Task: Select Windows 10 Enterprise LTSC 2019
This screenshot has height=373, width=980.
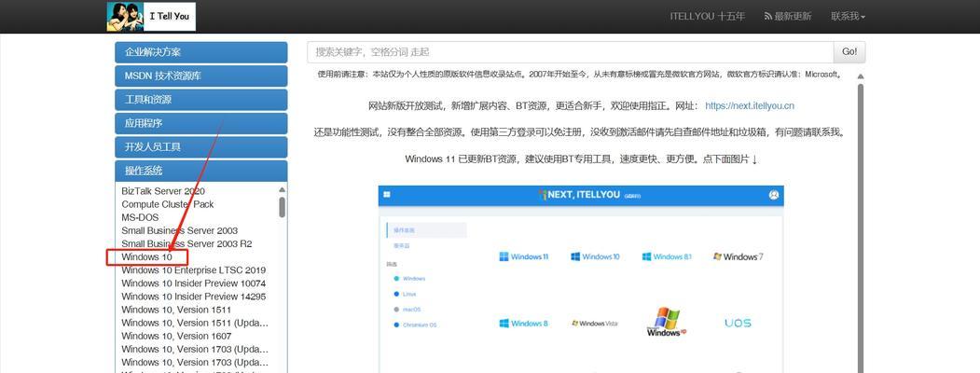Action: (x=193, y=269)
